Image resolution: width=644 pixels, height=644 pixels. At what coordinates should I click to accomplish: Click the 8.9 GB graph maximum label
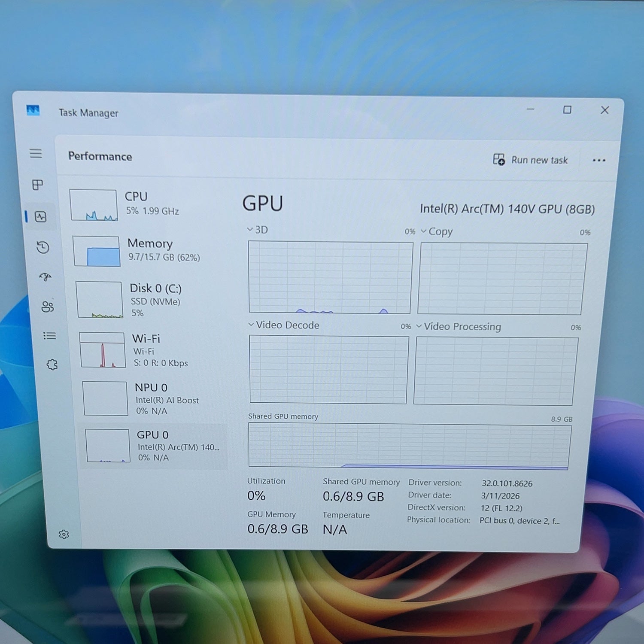click(562, 419)
